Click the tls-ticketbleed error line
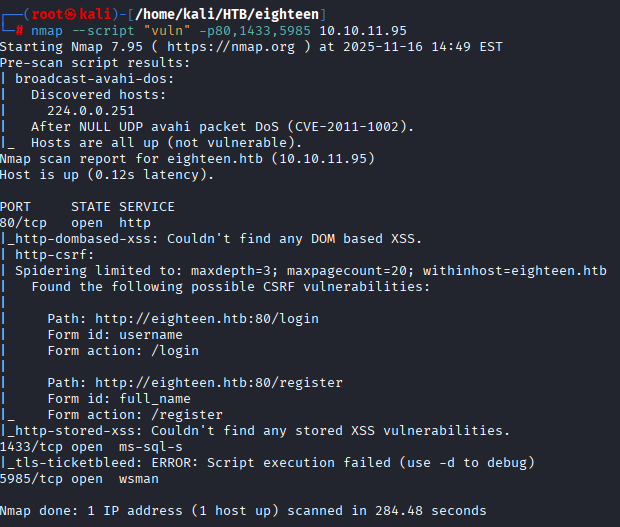Image resolution: width=620 pixels, height=527 pixels. (x=262, y=462)
